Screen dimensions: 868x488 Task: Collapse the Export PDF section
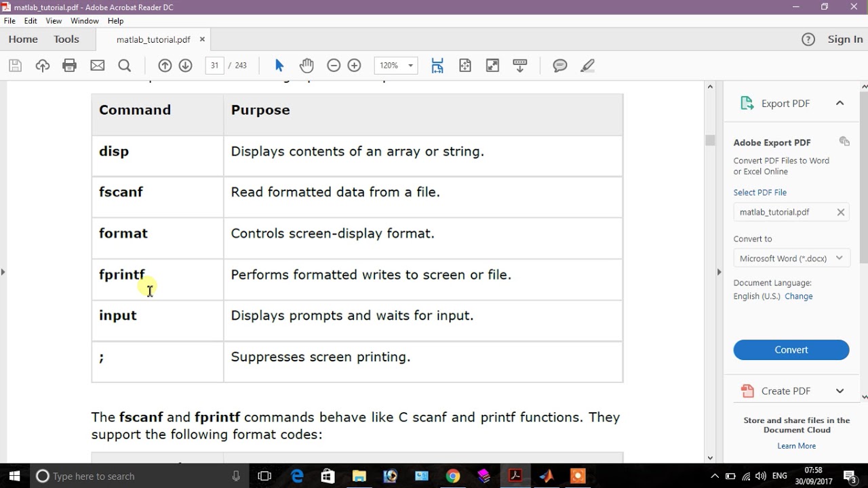[840, 103]
